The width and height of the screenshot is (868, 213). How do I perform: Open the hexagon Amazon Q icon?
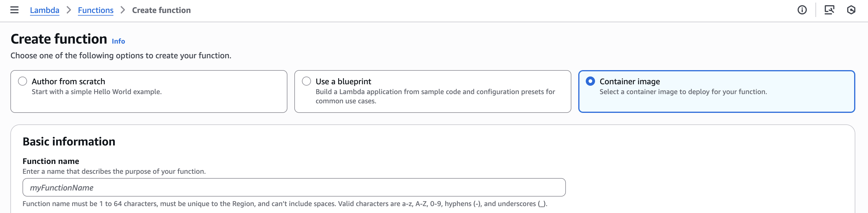coord(851,10)
